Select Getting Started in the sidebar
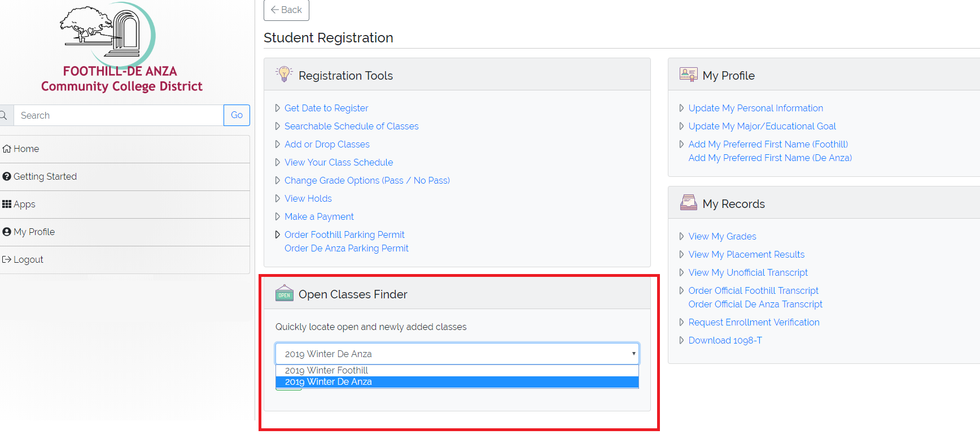 [44, 176]
